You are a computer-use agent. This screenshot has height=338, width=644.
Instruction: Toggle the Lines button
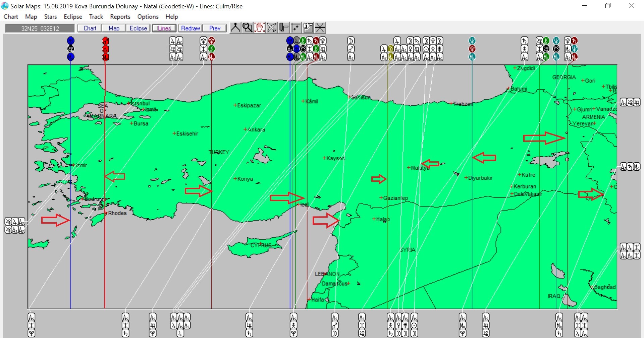pyautogui.click(x=164, y=28)
